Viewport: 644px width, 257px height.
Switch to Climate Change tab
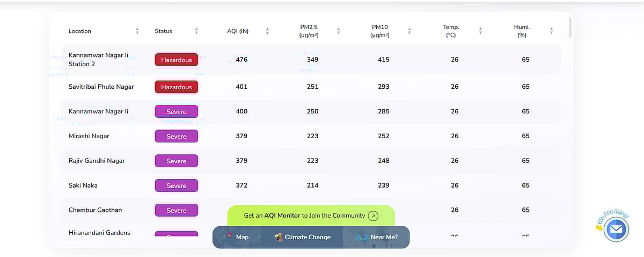[x=307, y=237]
